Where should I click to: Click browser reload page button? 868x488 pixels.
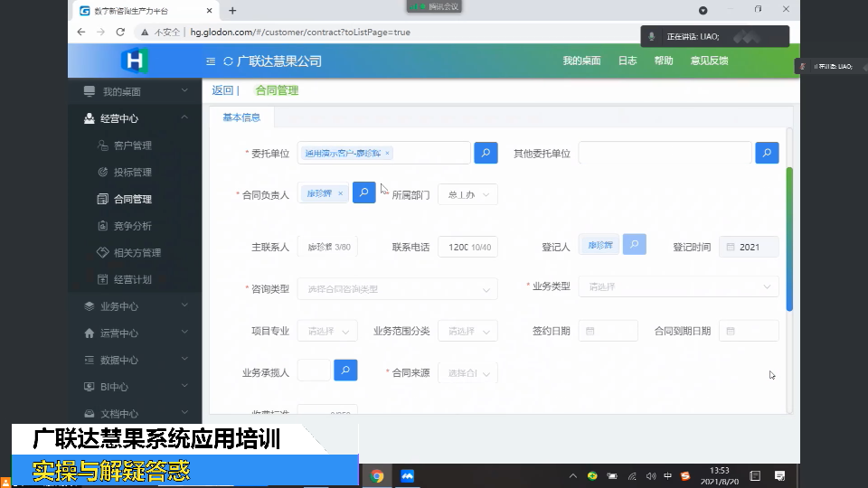tap(120, 32)
